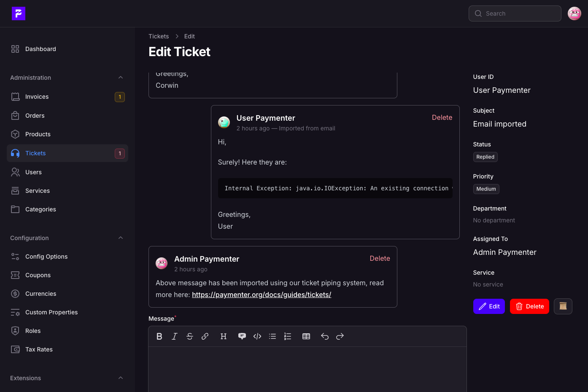The width and height of the screenshot is (588, 392).
Task: Collapse the Extensions section
Action: click(121, 378)
